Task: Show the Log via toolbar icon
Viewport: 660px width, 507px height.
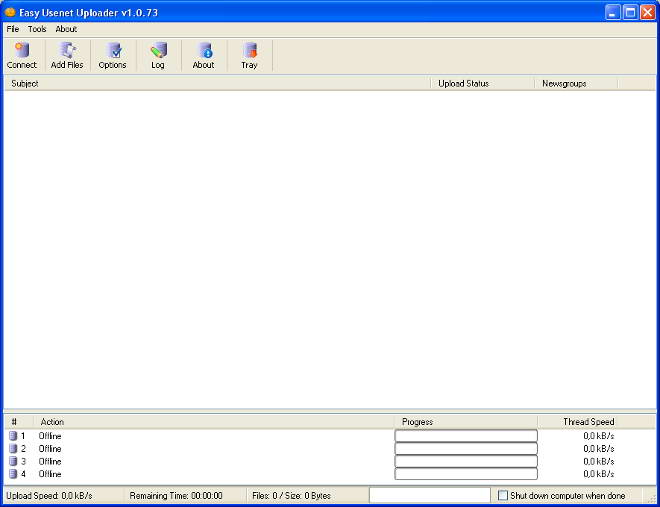Action: click(158, 55)
